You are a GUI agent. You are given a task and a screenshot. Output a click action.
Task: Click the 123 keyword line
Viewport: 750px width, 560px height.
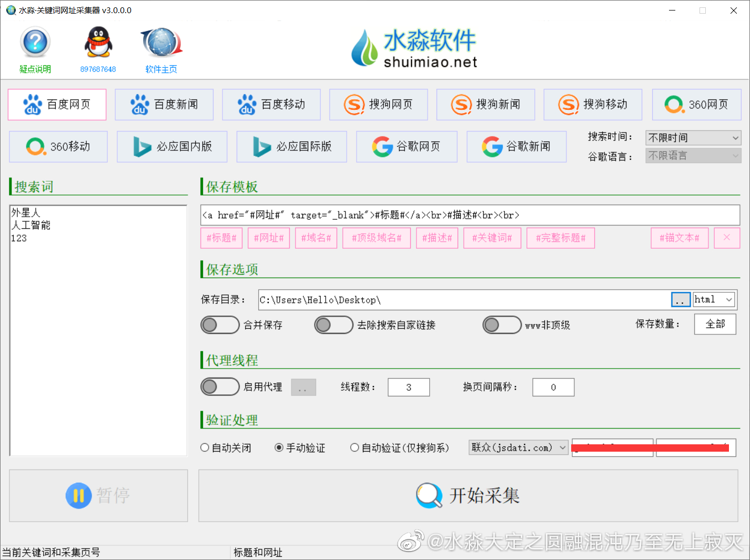pos(19,238)
